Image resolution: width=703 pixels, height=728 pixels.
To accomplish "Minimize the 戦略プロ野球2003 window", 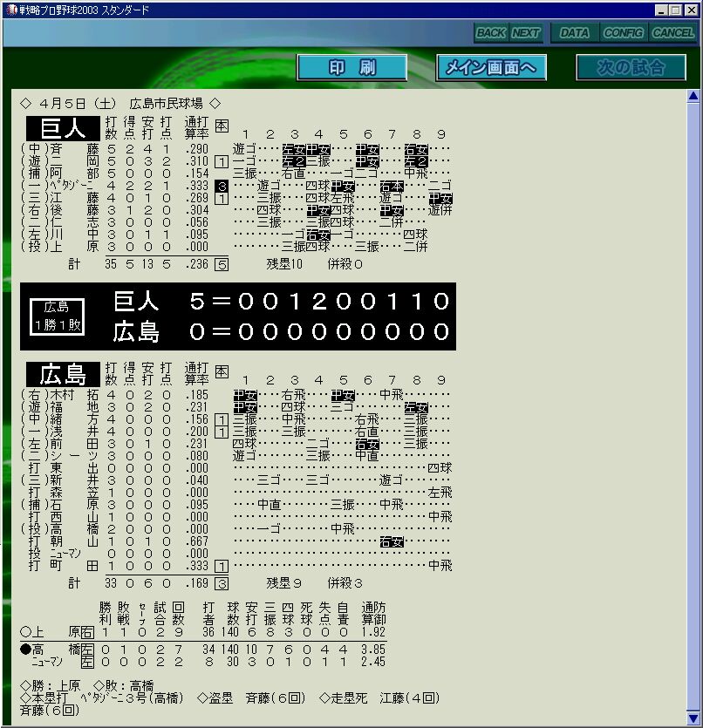I will tap(662, 10).
